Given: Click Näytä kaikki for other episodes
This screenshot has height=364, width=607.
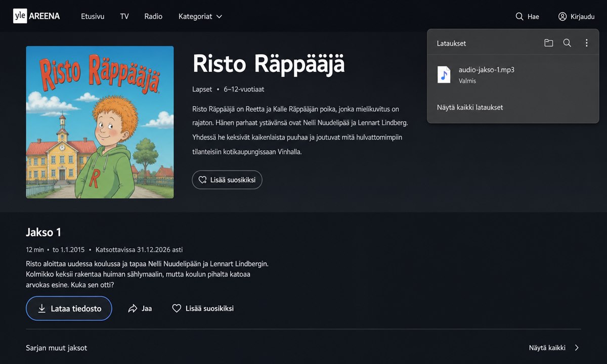Looking at the screenshot, I should [554, 348].
